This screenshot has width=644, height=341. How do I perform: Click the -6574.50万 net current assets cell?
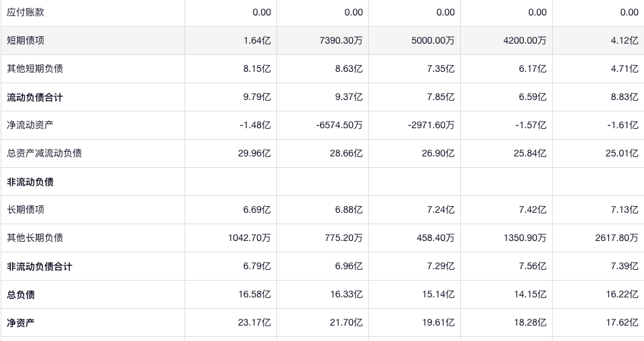click(x=339, y=125)
